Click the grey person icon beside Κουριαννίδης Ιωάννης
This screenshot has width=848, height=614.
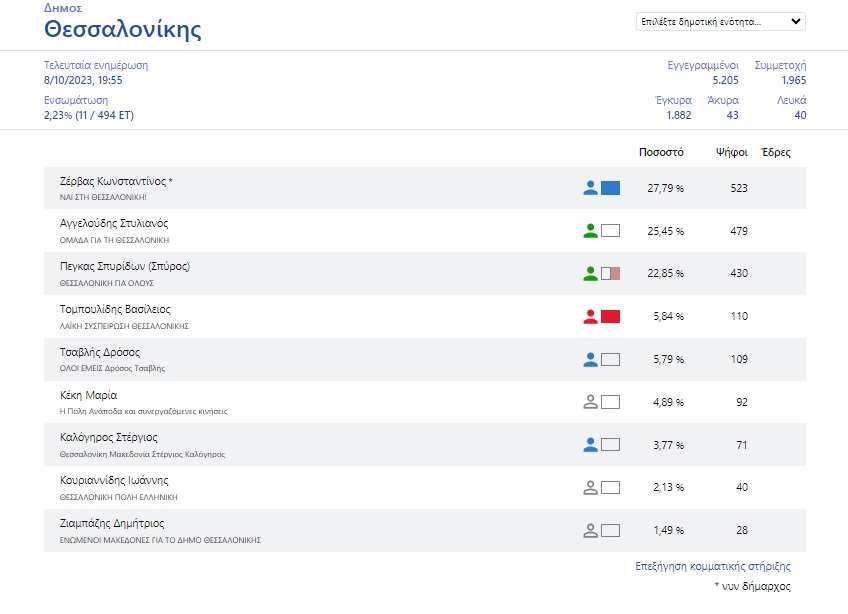pyautogui.click(x=590, y=488)
